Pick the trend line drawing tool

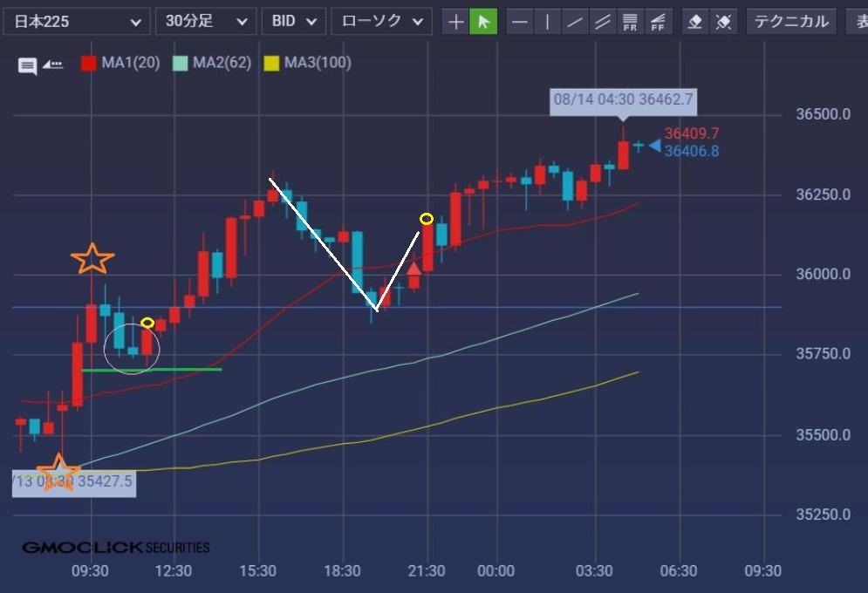(575, 22)
